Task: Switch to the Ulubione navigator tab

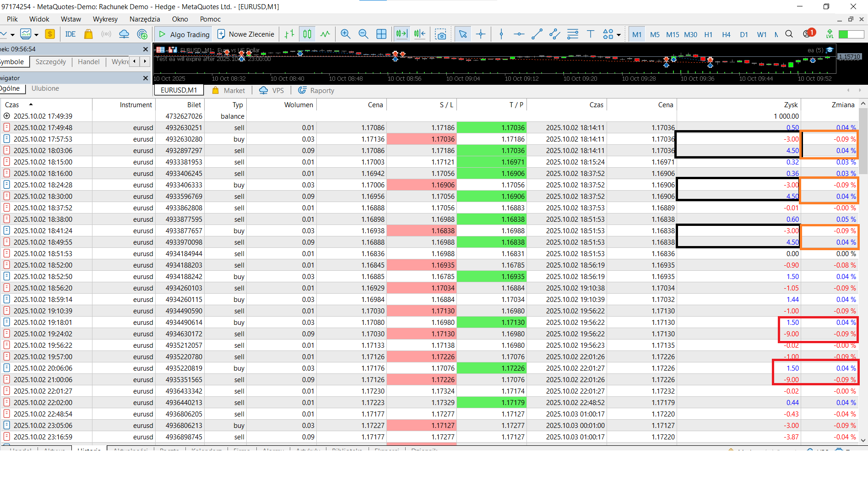Action: point(45,88)
